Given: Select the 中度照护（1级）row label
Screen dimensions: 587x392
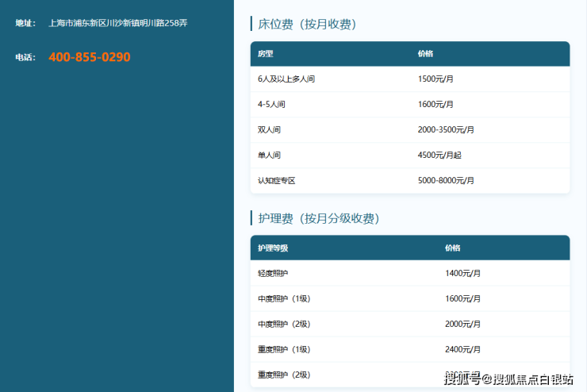Looking at the screenshot, I should click(x=284, y=299).
